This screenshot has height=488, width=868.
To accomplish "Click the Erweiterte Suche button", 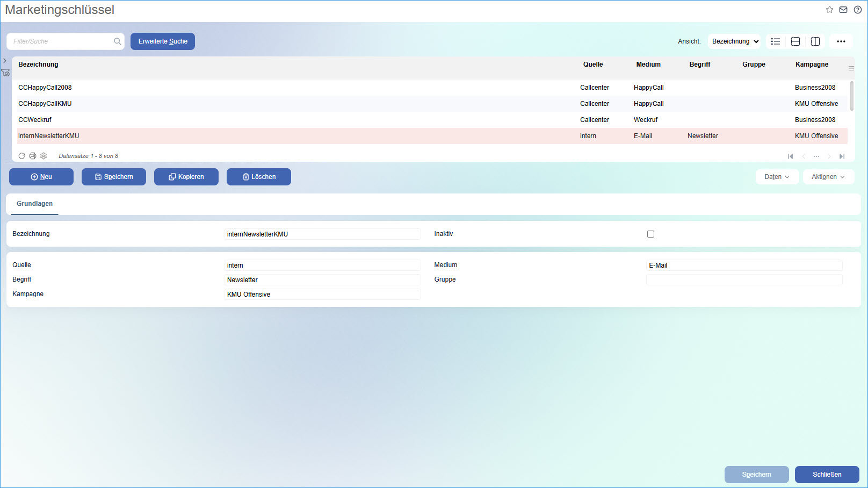I will pyautogui.click(x=163, y=41).
